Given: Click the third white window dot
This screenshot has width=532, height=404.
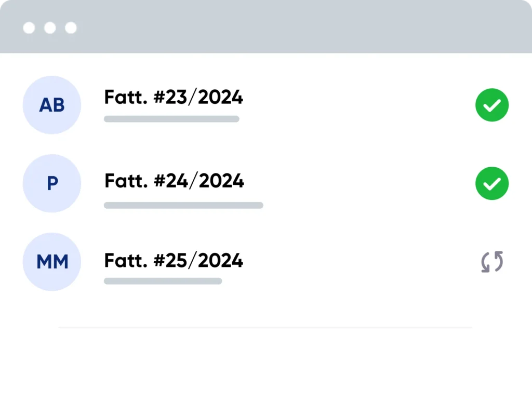Looking at the screenshot, I should pos(71,28).
